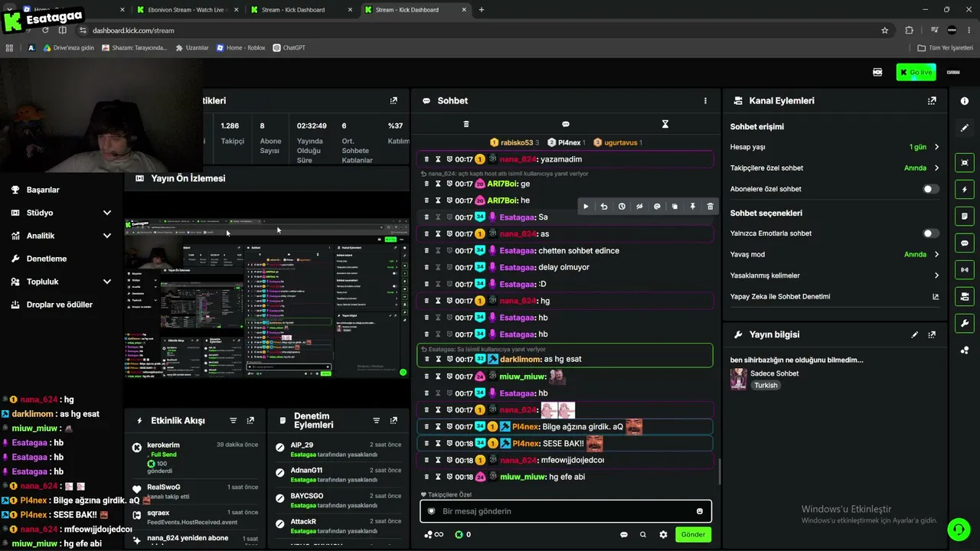Toggle Yalnızca Emotlarla sohbet switch
The width and height of the screenshot is (980, 551).
pos(930,233)
